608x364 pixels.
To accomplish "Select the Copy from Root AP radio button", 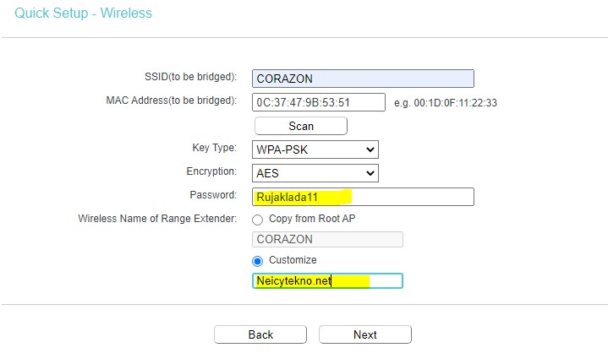I will click(x=258, y=219).
